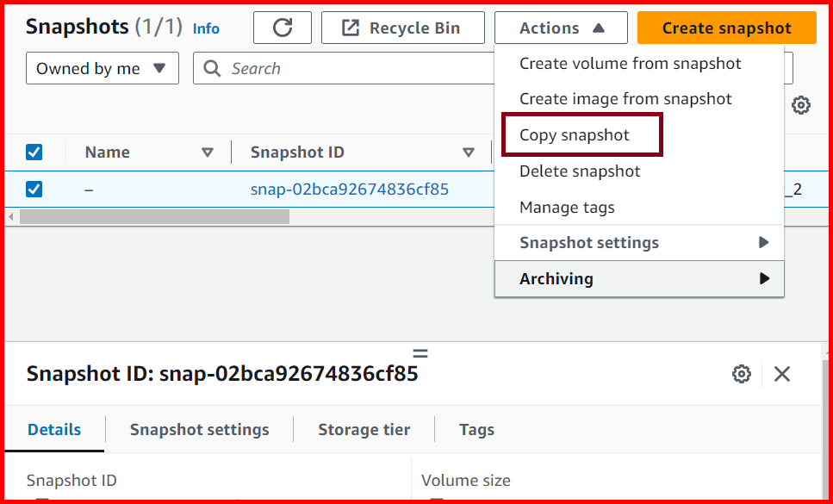The width and height of the screenshot is (833, 504).
Task: Toggle the select-all checkbox in the header
Action: pos(34,151)
